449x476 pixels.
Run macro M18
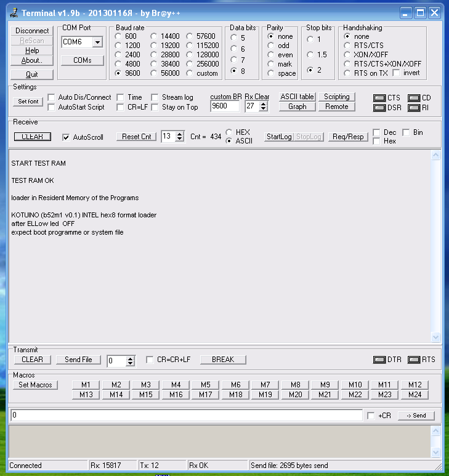[235, 395]
